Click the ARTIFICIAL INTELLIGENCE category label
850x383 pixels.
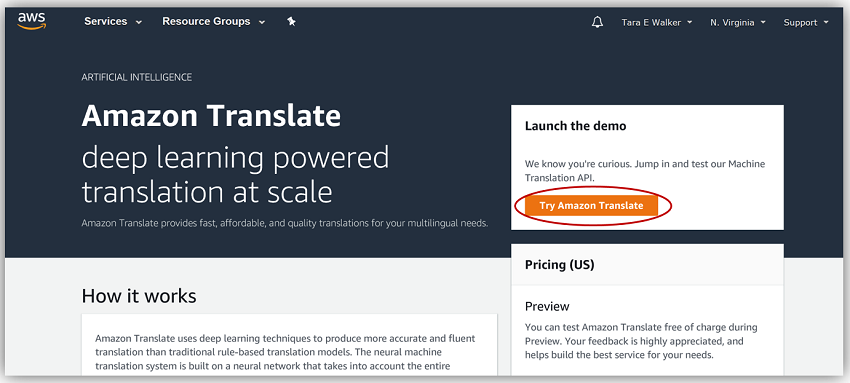(137, 77)
